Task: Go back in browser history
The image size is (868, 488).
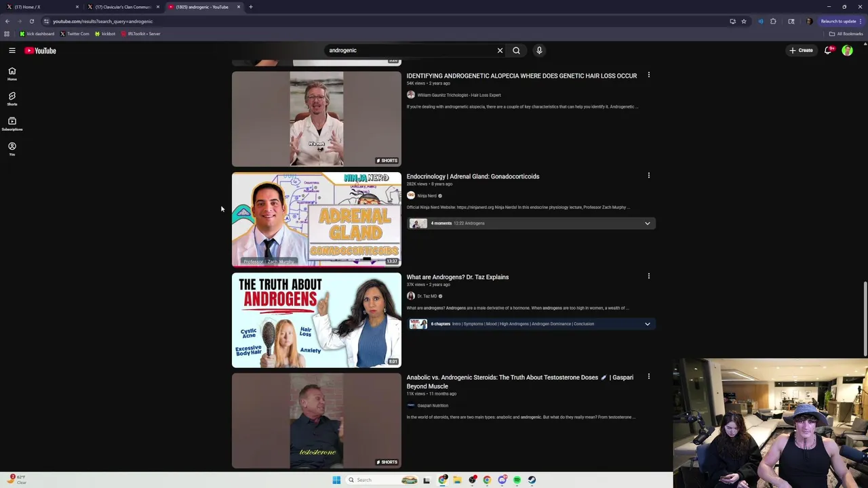Action: tap(7, 21)
